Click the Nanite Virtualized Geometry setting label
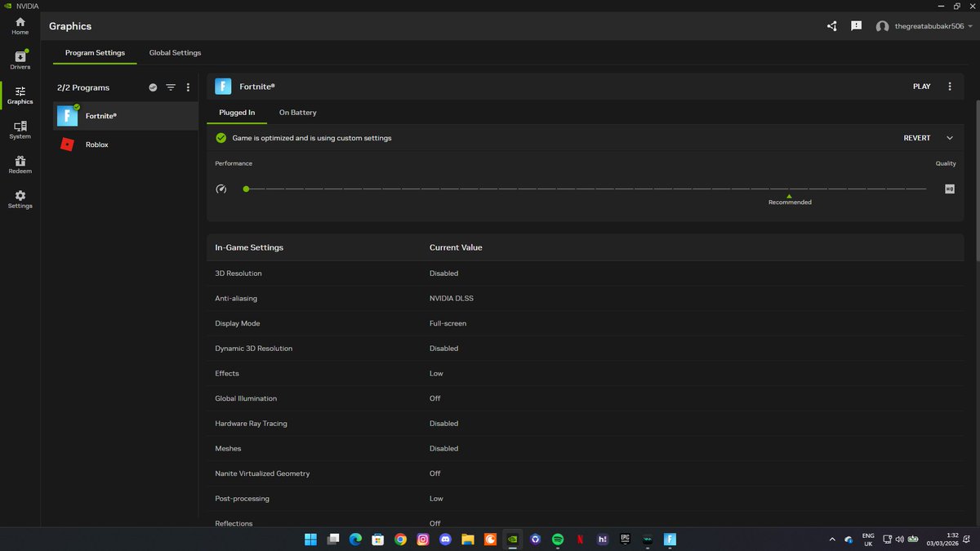This screenshot has height=551, width=980. click(262, 473)
